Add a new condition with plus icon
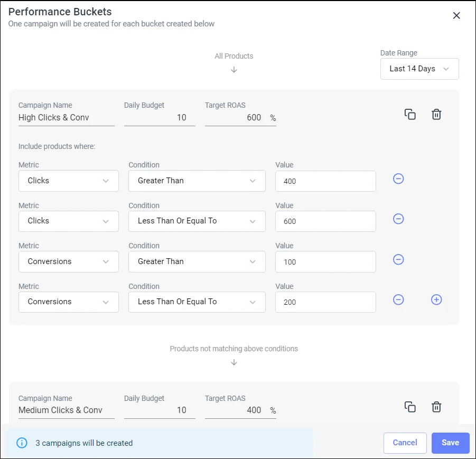 (436, 299)
